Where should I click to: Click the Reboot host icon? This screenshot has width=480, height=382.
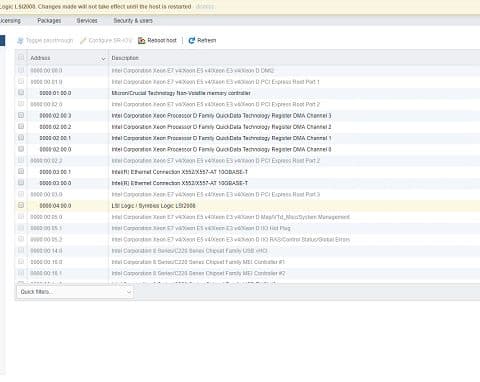point(142,40)
